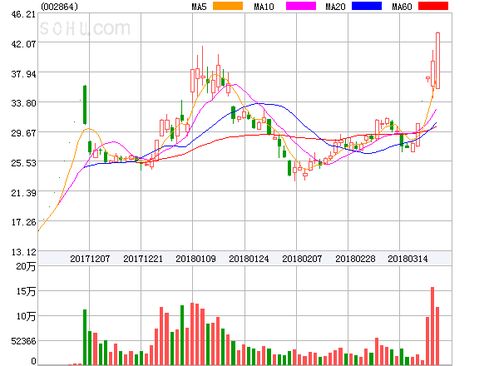Click the MA5 legend text
Viewport: 499px width, 366px height.
click(x=199, y=6)
